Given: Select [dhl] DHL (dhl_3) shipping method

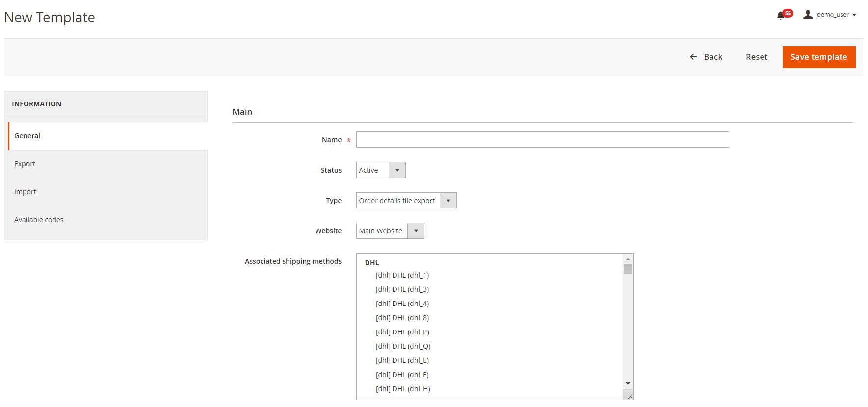Looking at the screenshot, I should (x=402, y=289).
